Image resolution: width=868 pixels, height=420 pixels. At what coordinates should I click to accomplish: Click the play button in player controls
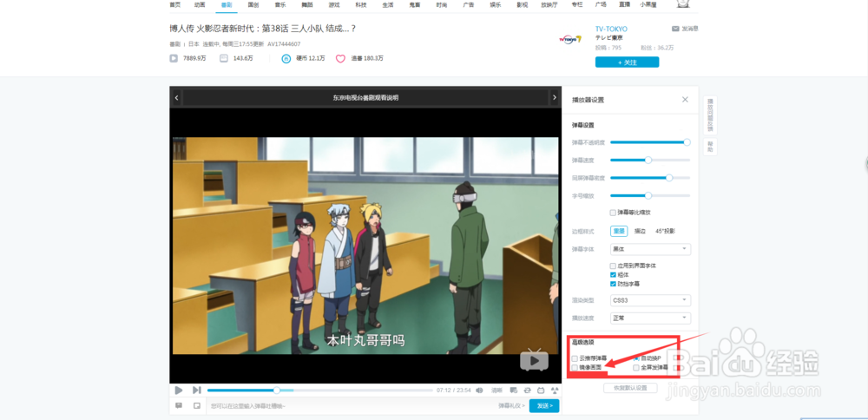[178, 390]
